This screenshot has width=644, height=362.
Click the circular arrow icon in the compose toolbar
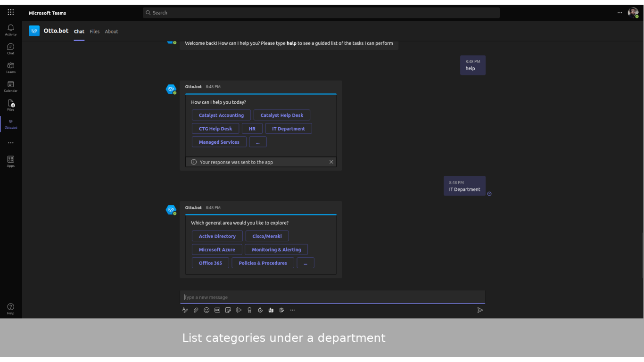(x=260, y=310)
